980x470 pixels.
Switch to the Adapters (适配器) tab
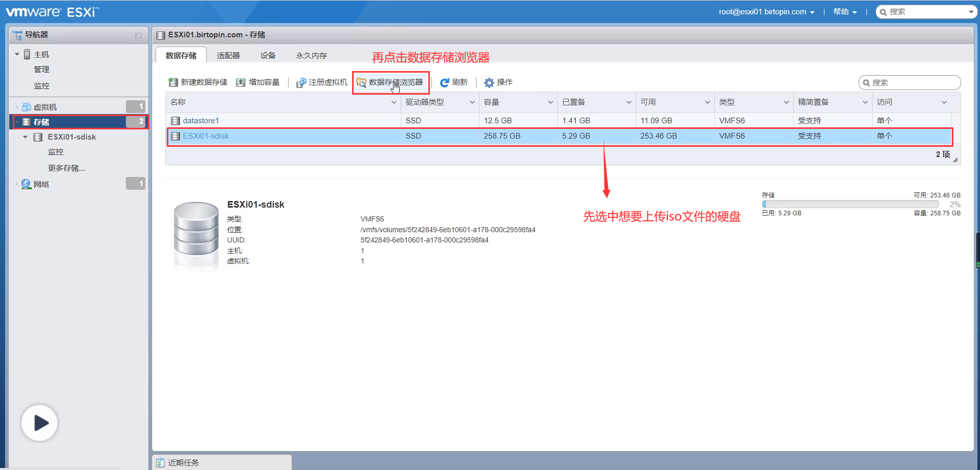click(x=228, y=55)
